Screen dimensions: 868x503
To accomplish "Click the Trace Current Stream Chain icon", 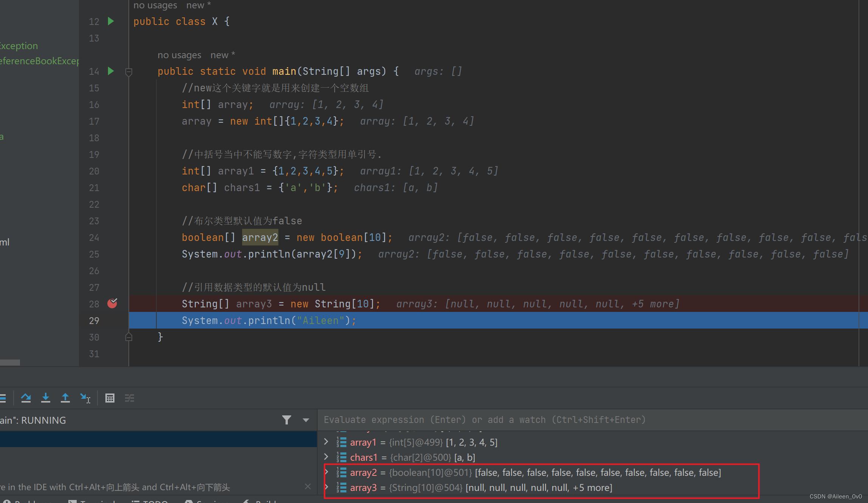I will pyautogui.click(x=129, y=398).
